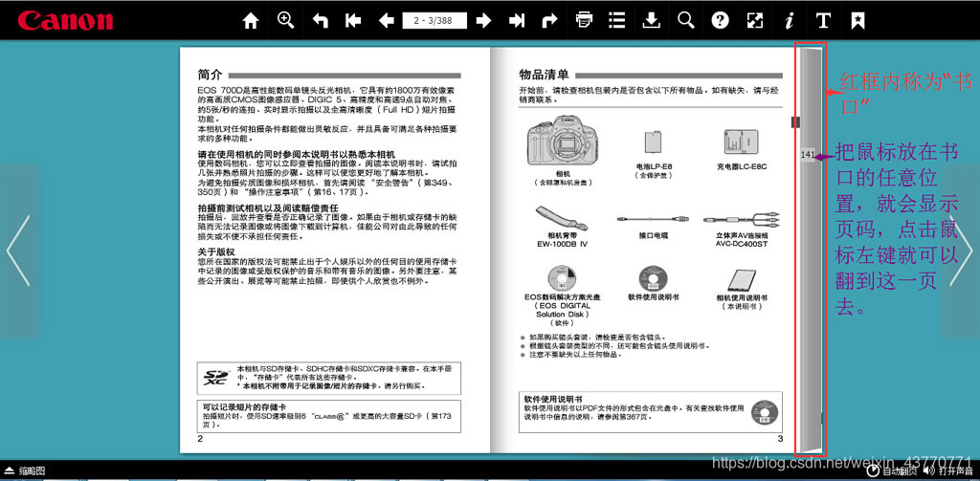980x481 pixels.
Task: Click the go-forward curved right arrow
Action: [x=549, y=21]
